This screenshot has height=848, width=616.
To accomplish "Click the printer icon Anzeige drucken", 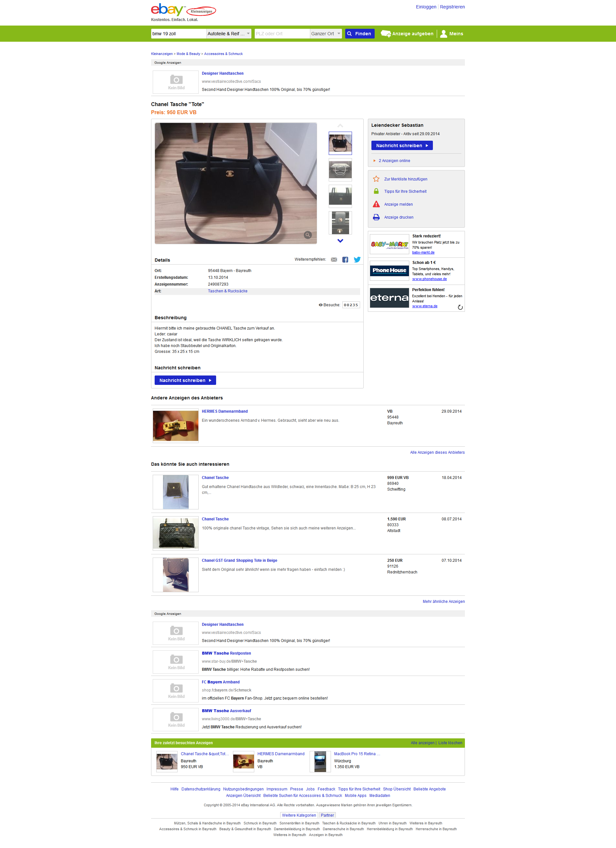I will [376, 217].
